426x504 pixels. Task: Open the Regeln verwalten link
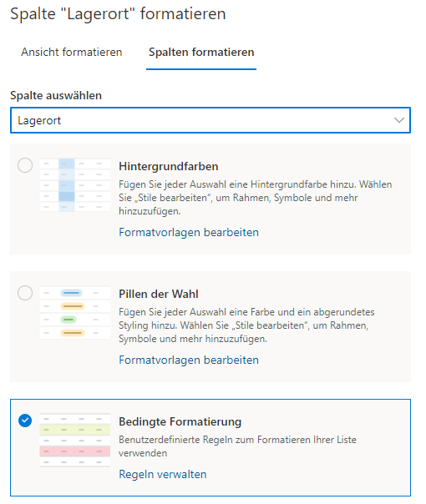[163, 474]
